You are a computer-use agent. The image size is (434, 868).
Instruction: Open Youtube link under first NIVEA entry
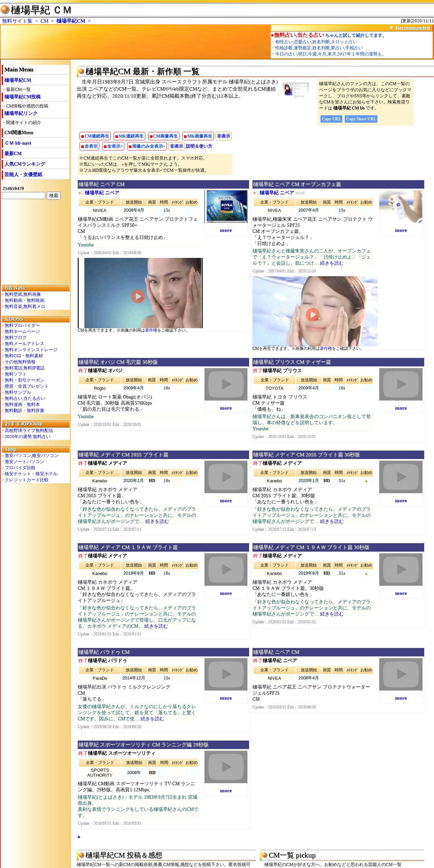[x=86, y=245]
